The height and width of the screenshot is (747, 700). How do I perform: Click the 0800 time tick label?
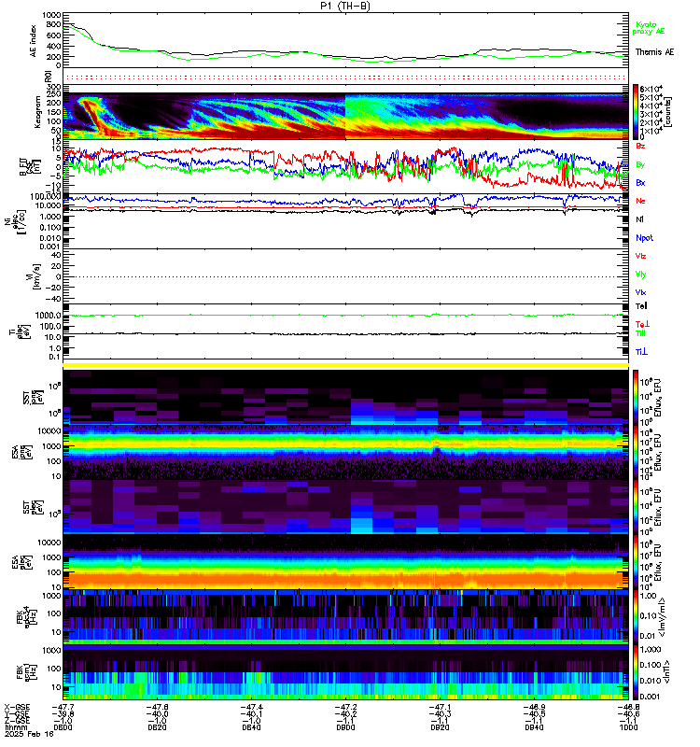coord(63,727)
